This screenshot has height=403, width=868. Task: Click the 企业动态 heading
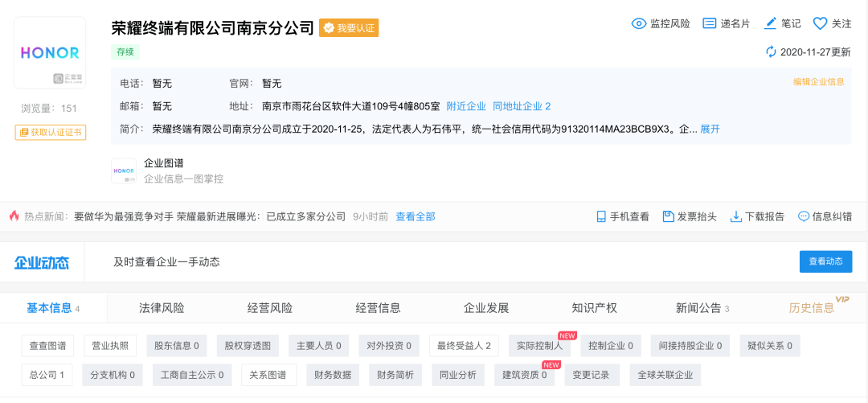click(42, 262)
